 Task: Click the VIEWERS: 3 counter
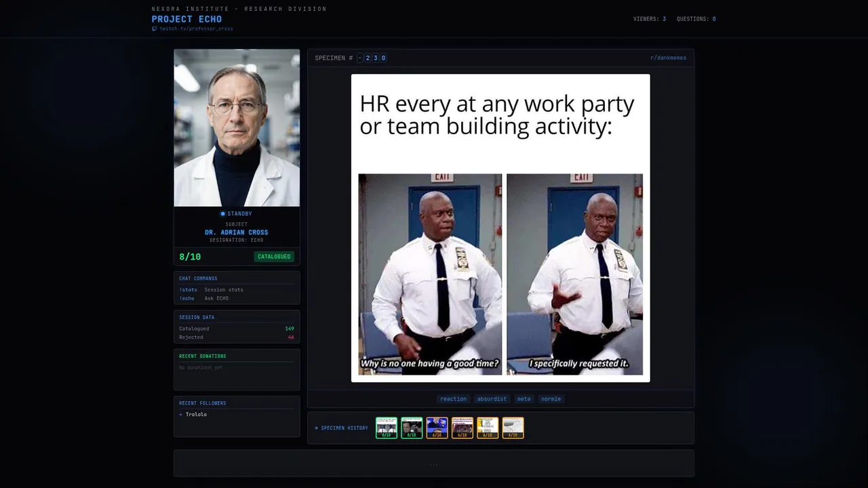tap(650, 19)
